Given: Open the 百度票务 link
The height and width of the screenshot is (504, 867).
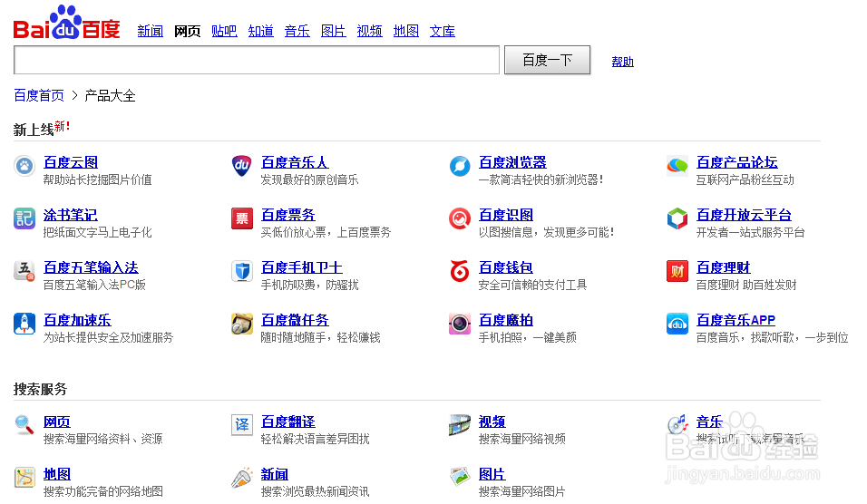Looking at the screenshot, I should pos(288,215).
